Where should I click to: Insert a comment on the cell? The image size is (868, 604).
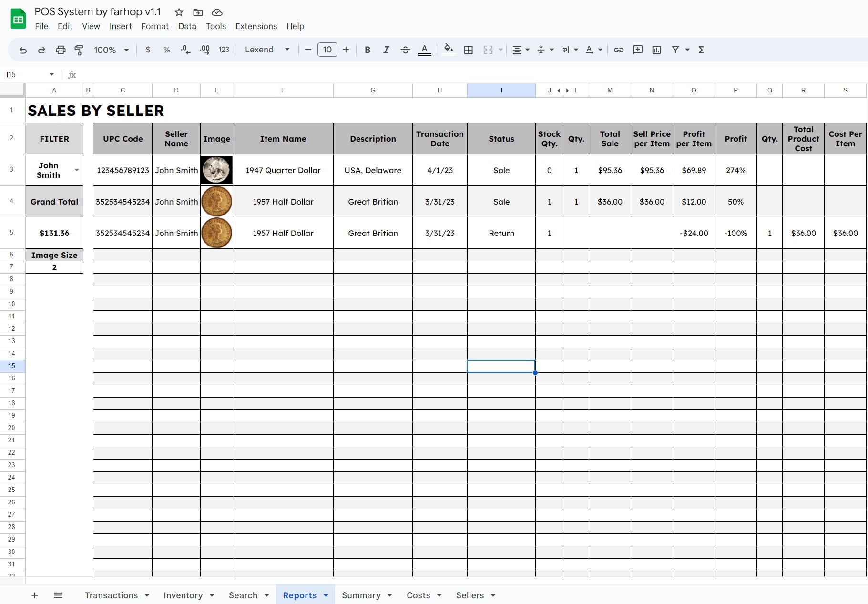pos(638,50)
